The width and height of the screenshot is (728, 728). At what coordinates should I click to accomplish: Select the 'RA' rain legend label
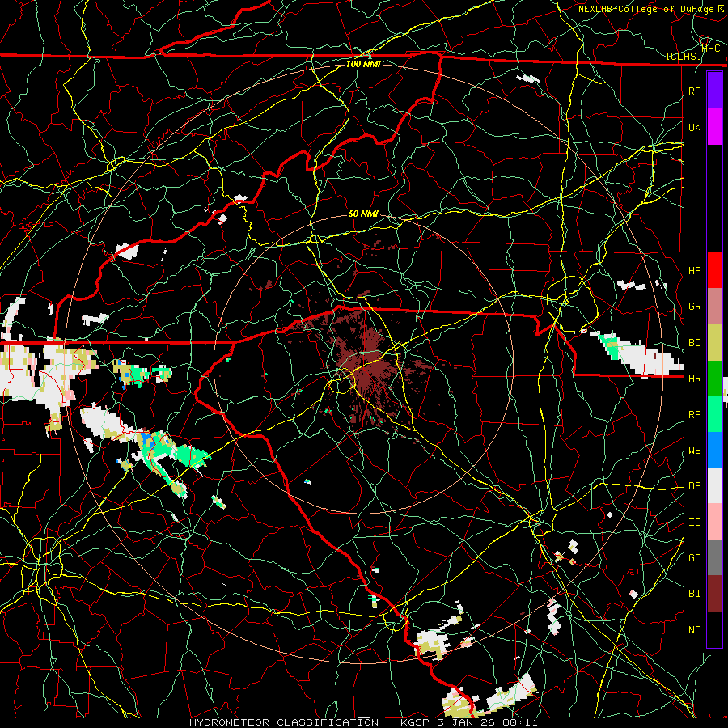[x=694, y=414]
